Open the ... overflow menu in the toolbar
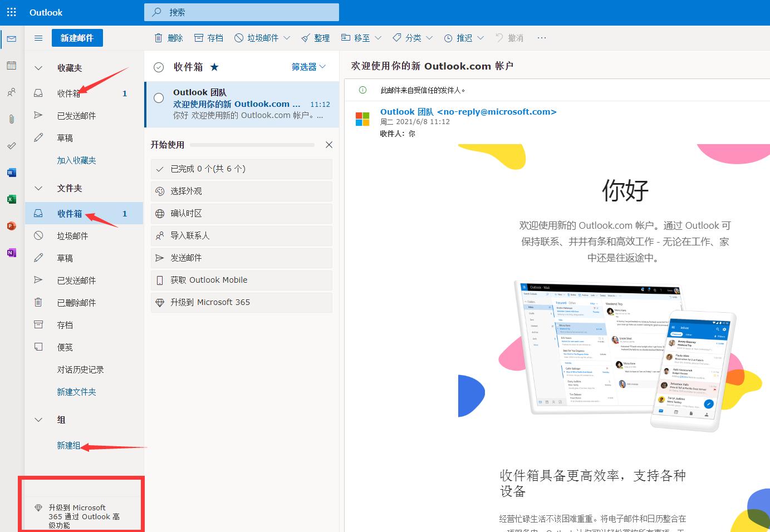This screenshot has width=770, height=532. 541,38
